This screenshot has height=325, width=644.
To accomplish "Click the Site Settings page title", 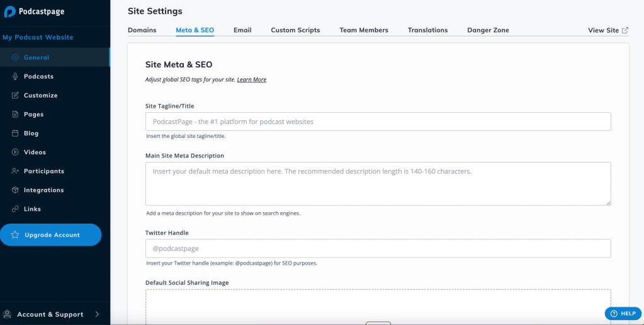I will coord(155,11).
